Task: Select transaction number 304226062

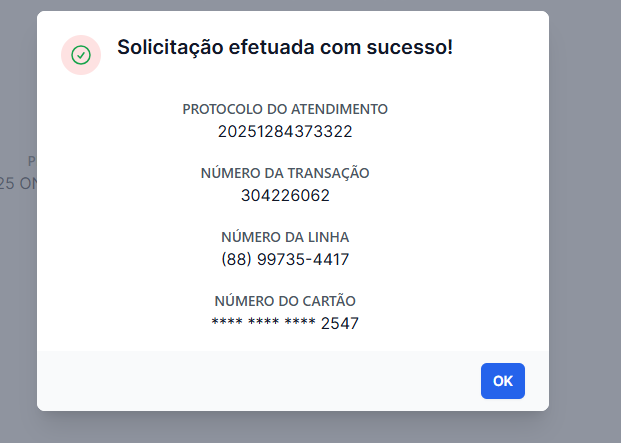Action: click(285, 195)
